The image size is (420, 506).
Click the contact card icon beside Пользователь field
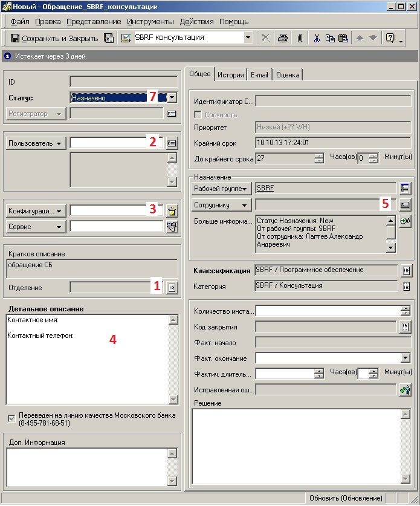coord(172,143)
